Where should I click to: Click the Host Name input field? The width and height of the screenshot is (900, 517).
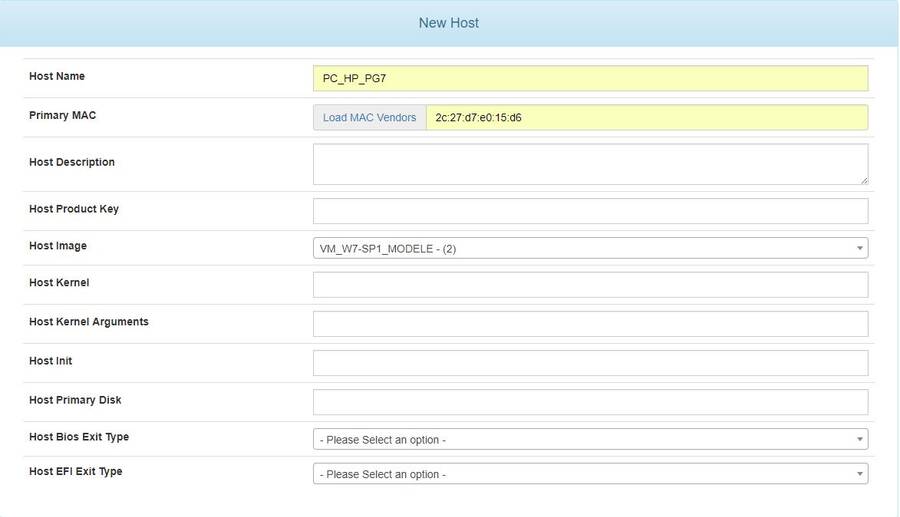(590, 78)
